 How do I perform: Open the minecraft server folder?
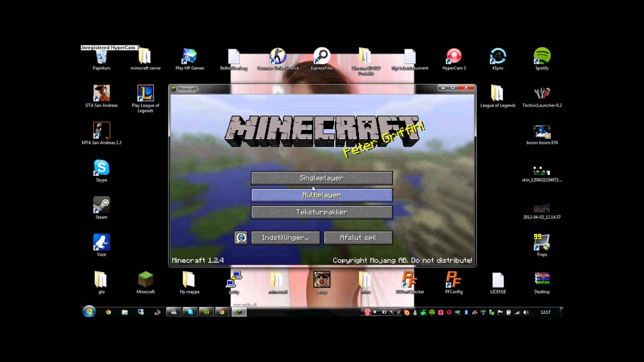(x=145, y=60)
